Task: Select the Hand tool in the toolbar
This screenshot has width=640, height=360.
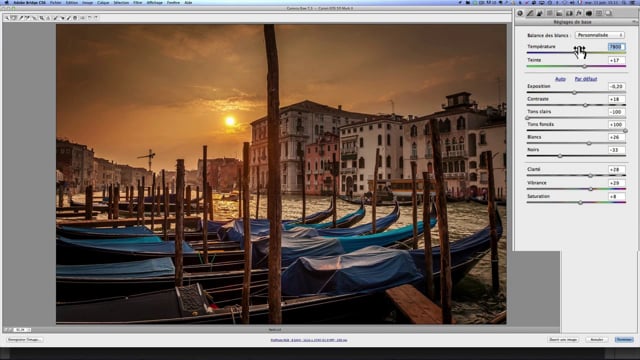Action: click(13, 18)
